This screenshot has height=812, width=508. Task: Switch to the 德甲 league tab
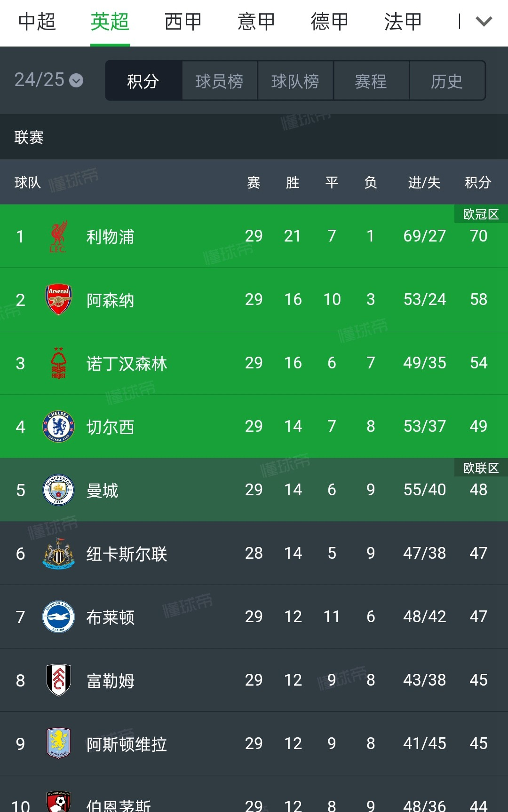pyautogui.click(x=329, y=22)
